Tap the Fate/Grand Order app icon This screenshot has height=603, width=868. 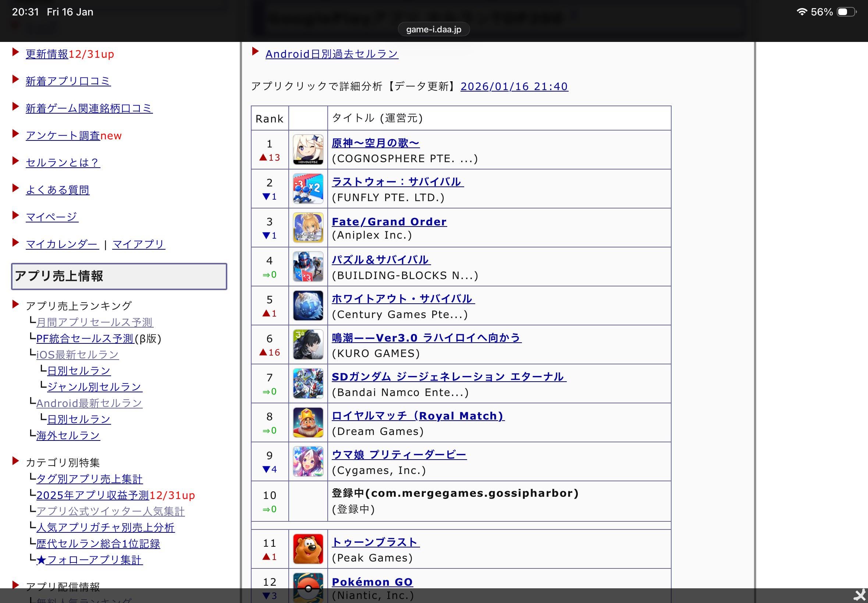(308, 228)
